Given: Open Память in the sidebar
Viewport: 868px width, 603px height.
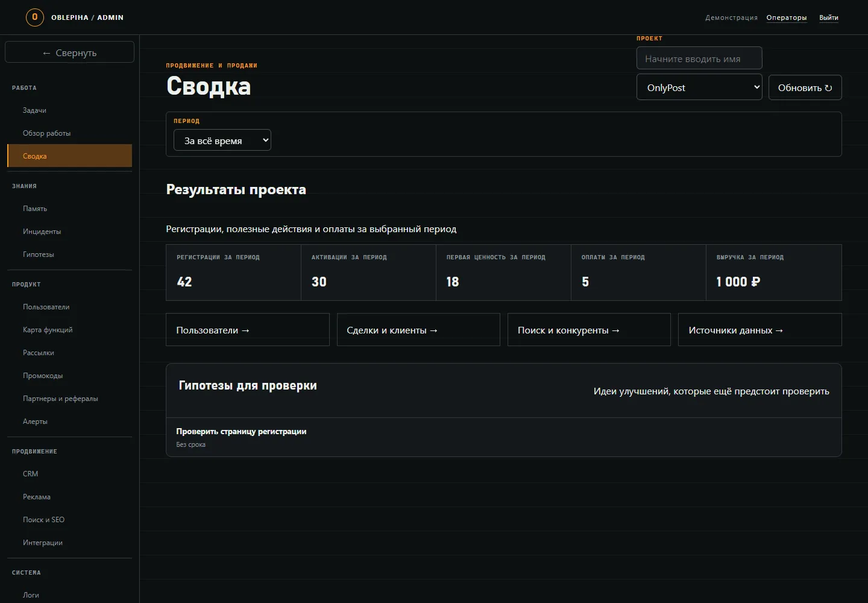Looking at the screenshot, I should [x=69, y=209].
